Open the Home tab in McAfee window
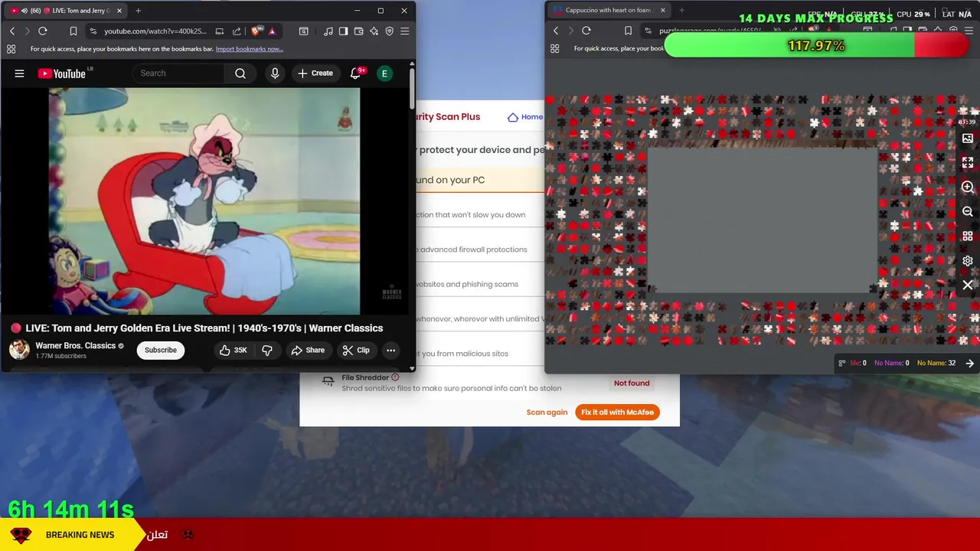 [x=525, y=117]
